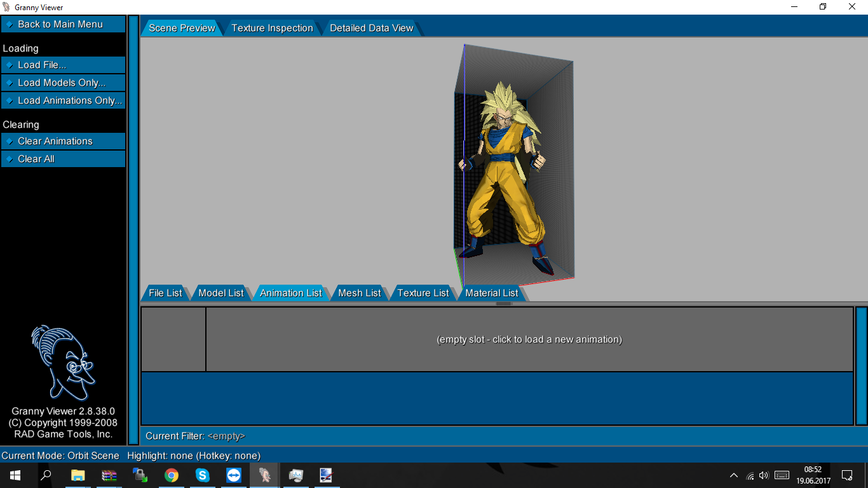Open WinRAR from the taskbar

(109, 475)
